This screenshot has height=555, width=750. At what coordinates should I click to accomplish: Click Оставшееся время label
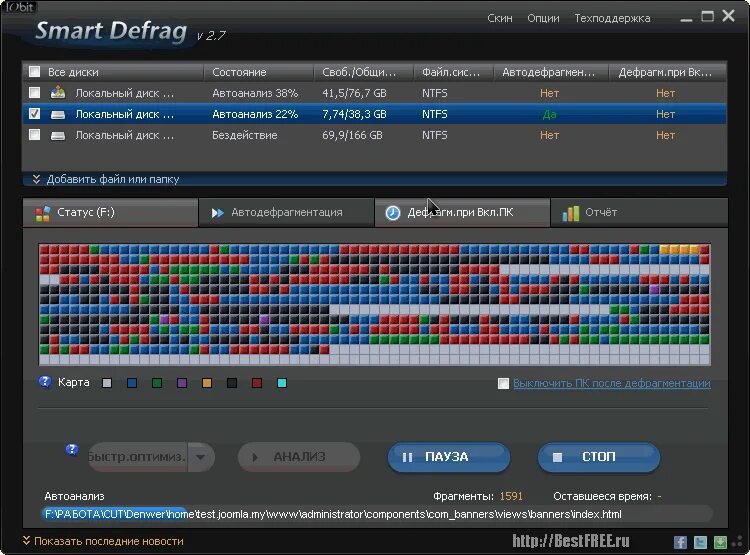[x=602, y=496]
